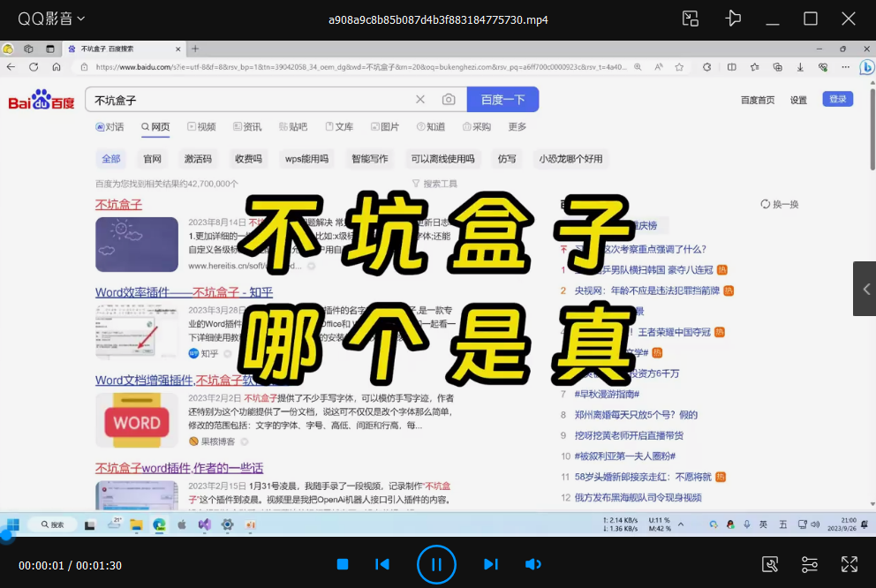Expand the 更多 search categories

tap(517, 127)
